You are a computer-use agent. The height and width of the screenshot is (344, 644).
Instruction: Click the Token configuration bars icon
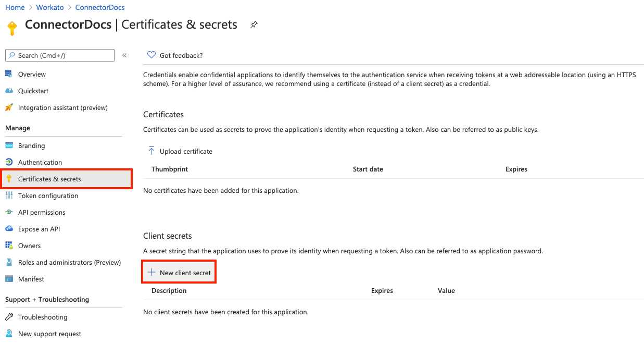click(9, 195)
